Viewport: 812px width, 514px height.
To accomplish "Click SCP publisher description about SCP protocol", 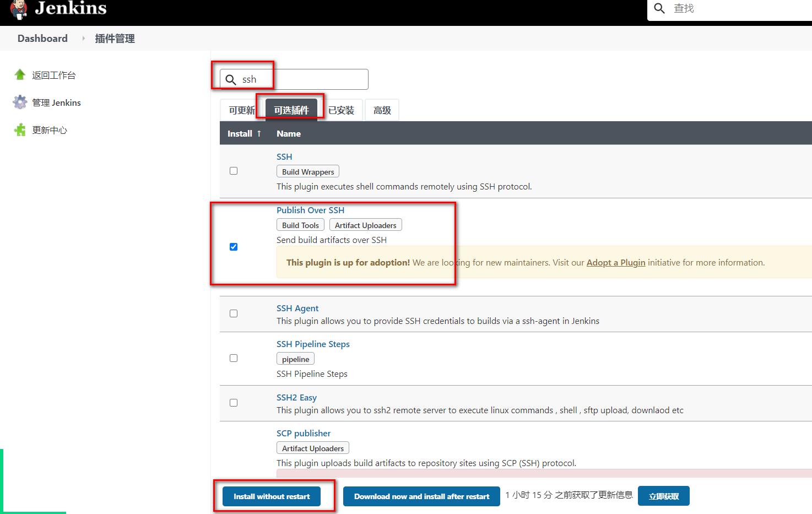I will [426, 463].
